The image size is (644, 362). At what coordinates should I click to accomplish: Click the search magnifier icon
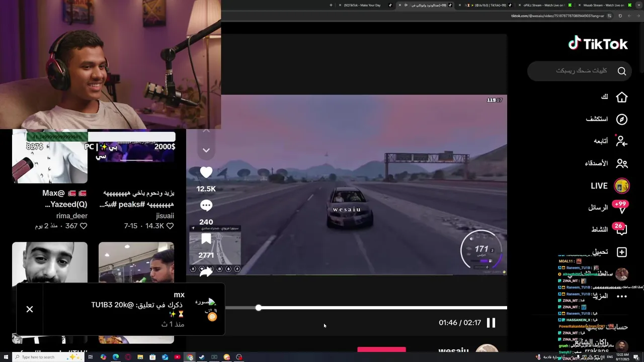click(x=622, y=71)
